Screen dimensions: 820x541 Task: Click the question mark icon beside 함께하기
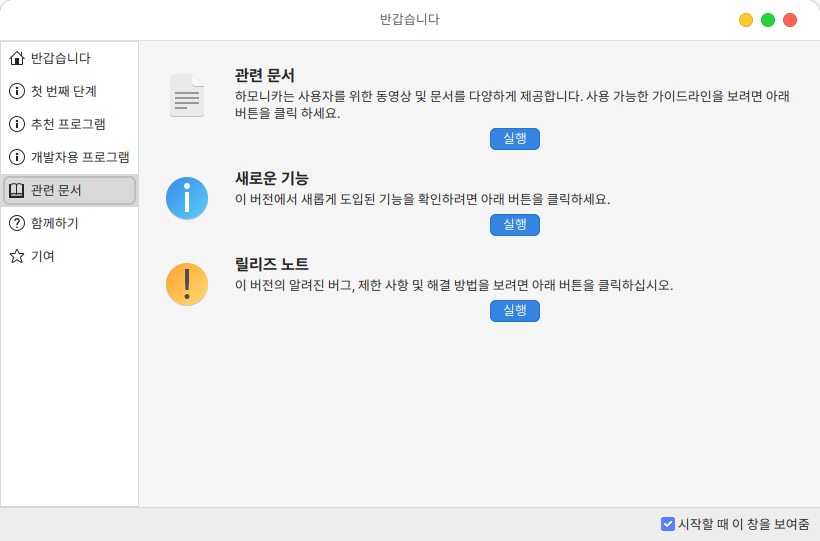[17, 223]
